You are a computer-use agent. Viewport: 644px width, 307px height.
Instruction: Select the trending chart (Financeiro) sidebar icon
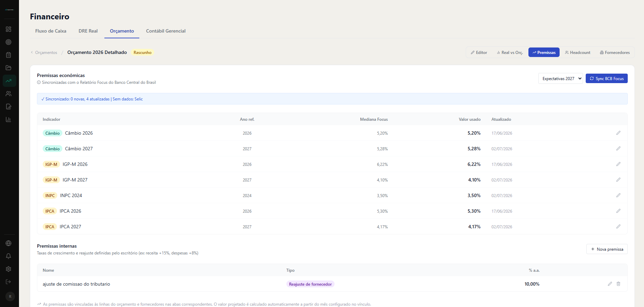click(9, 81)
